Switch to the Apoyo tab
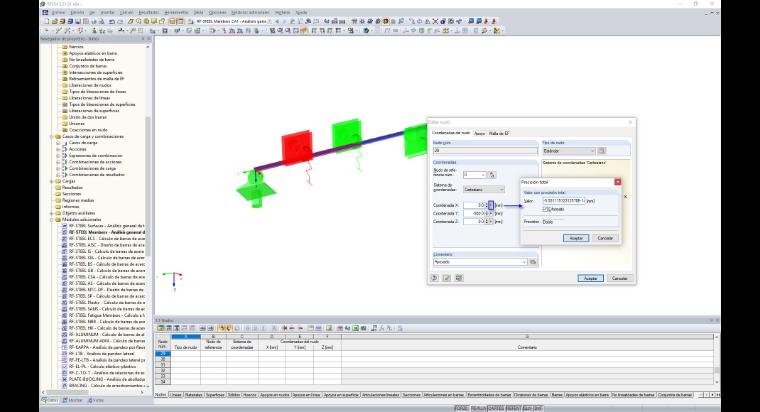The height and width of the screenshot is (412, 760). [479, 133]
